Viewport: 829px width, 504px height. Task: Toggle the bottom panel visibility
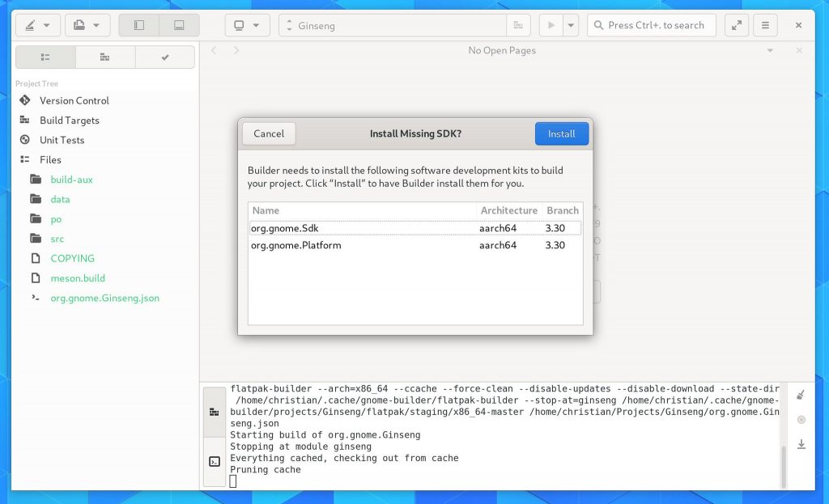[x=179, y=25]
